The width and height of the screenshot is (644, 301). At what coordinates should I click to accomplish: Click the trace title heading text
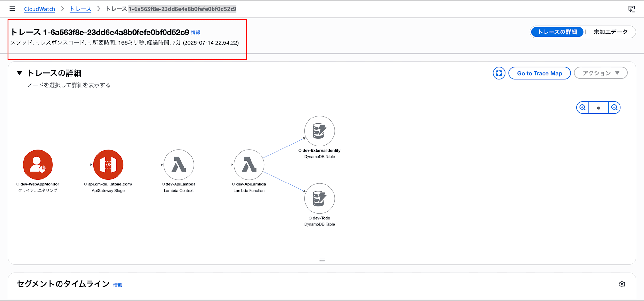point(100,32)
